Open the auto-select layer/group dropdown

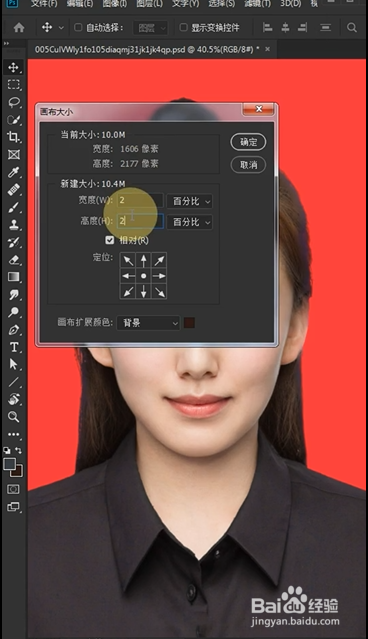150,28
